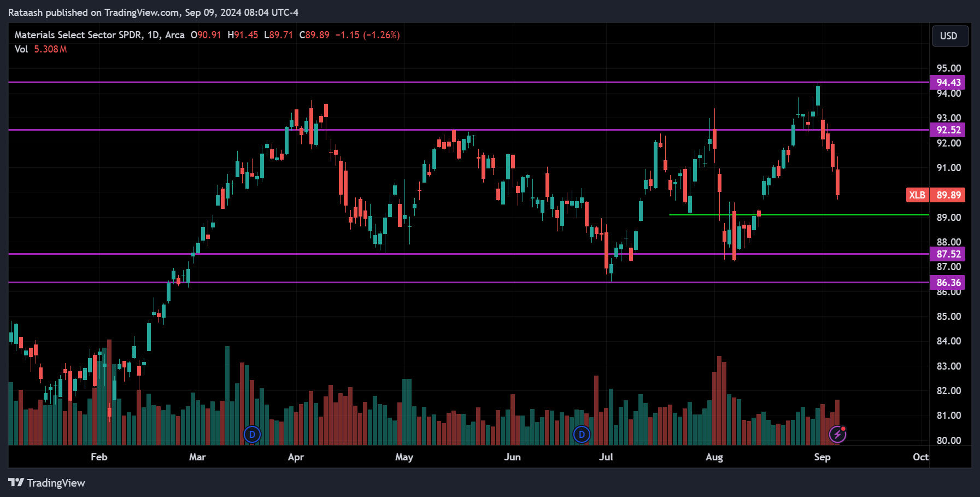Click the dividend marker near April
Viewport: 980px width, 497px height.
252,435
